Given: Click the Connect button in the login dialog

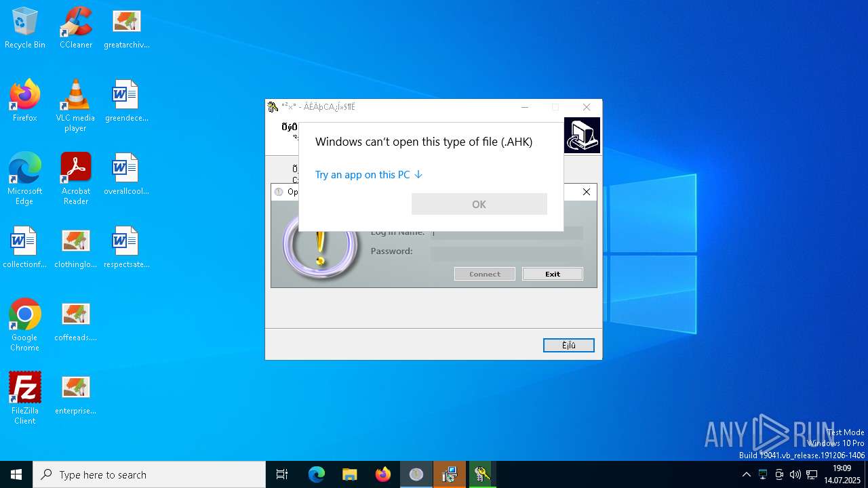Looking at the screenshot, I should 485,274.
